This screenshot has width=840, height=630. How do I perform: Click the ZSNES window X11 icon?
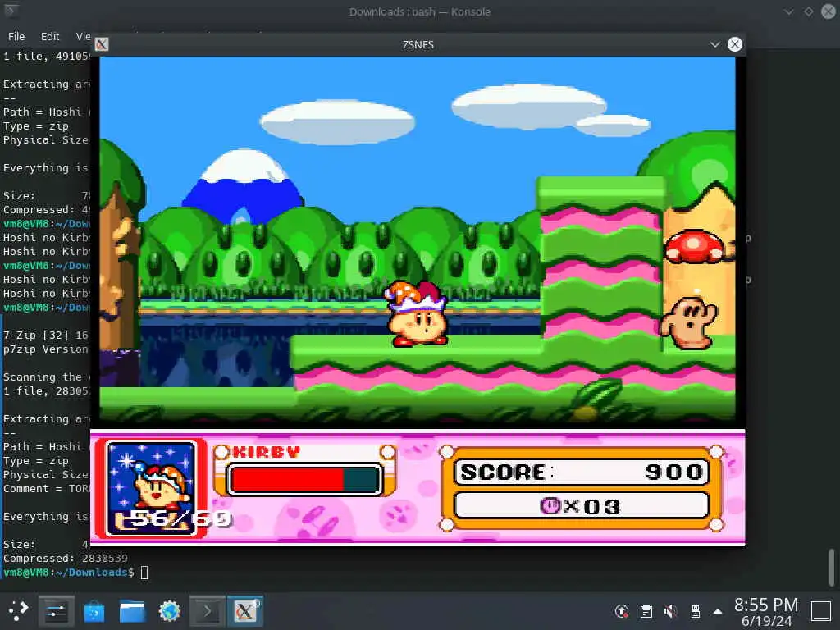pos(102,44)
